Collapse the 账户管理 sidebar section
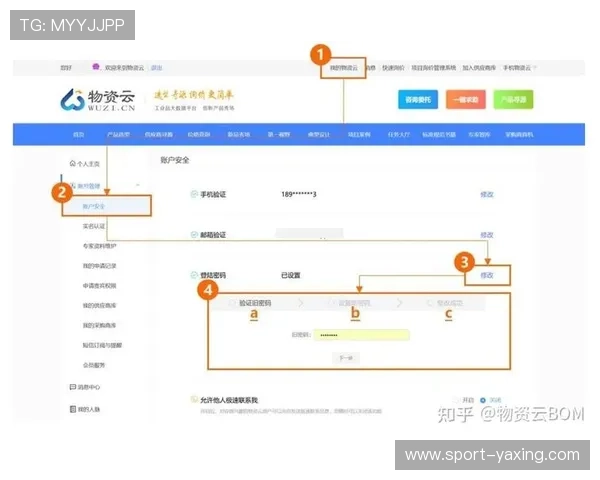 (x=137, y=186)
